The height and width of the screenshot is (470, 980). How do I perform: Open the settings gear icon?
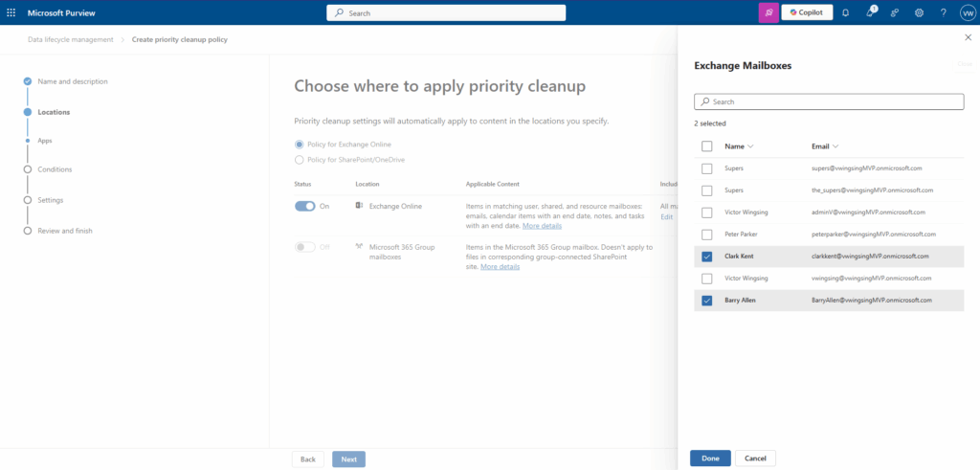coord(919,12)
